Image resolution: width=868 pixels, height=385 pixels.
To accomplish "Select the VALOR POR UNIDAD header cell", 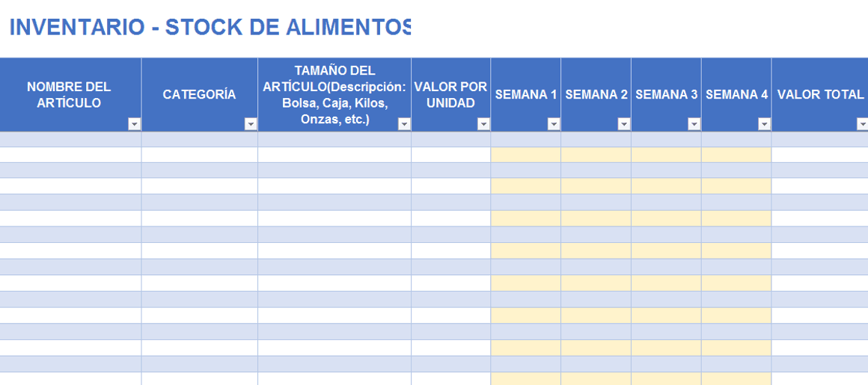I will 450,95.
